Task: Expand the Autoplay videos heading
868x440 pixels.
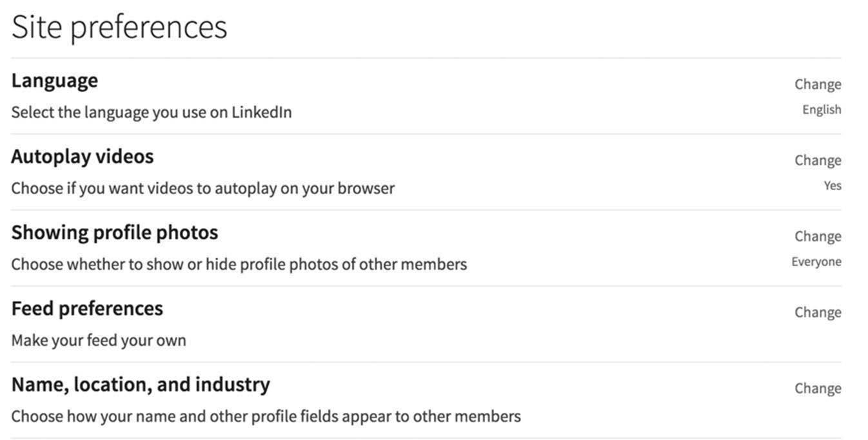Action: (x=83, y=157)
